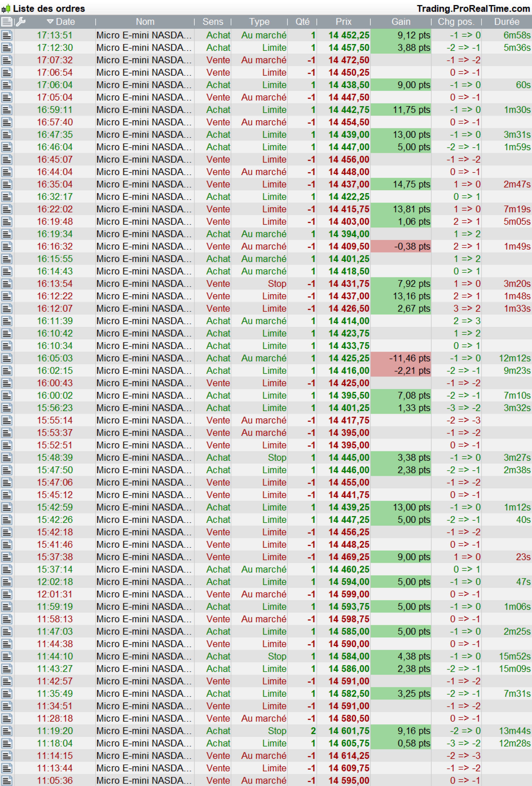This screenshot has height=786, width=532.
Task: Sort orders by the Nom column
Action: point(145,22)
